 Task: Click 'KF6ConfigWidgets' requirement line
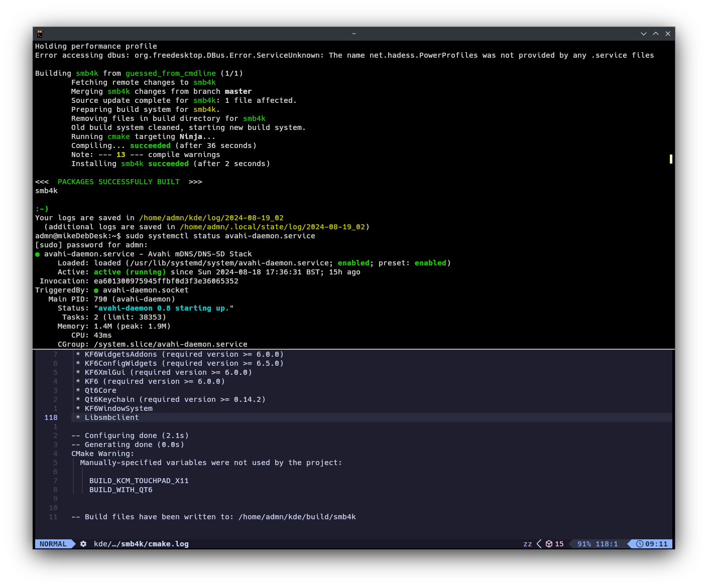[180, 363]
